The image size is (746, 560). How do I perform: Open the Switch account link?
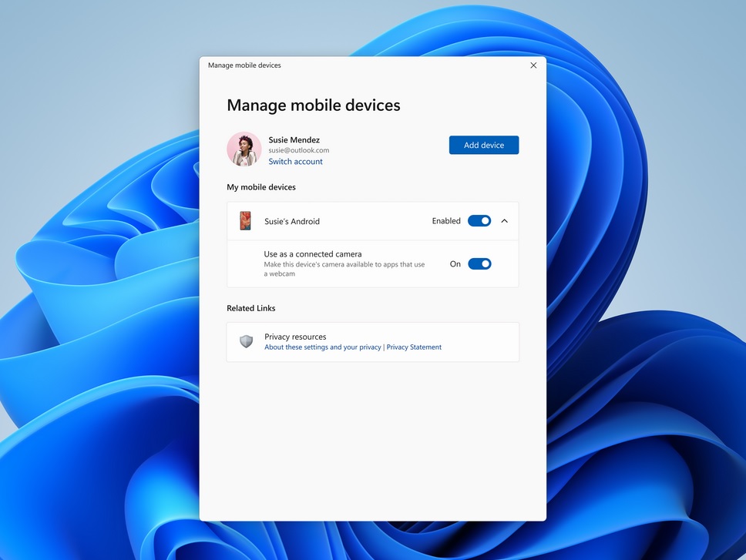[295, 162]
